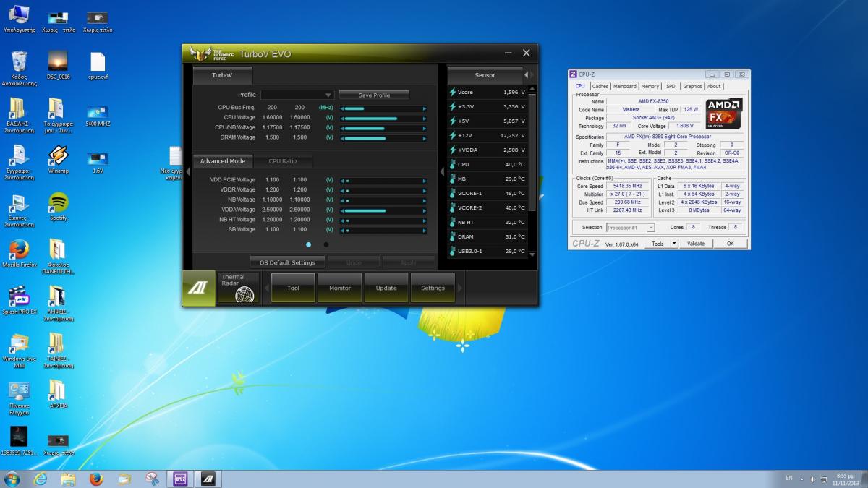The height and width of the screenshot is (488, 868).
Task: Switch to the TurboV tab
Action: click(222, 75)
